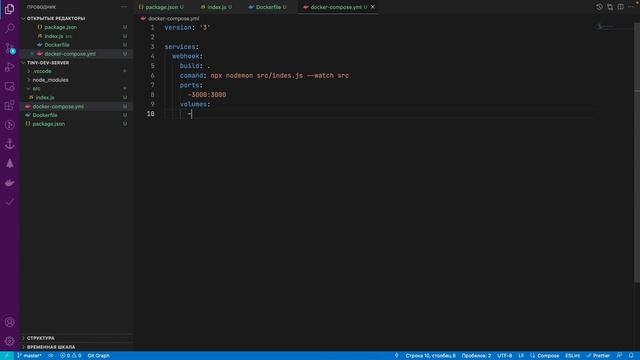This screenshot has width=640, height=360.
Task: Open the checkmark icon view in activity bar
Action: 9,202
